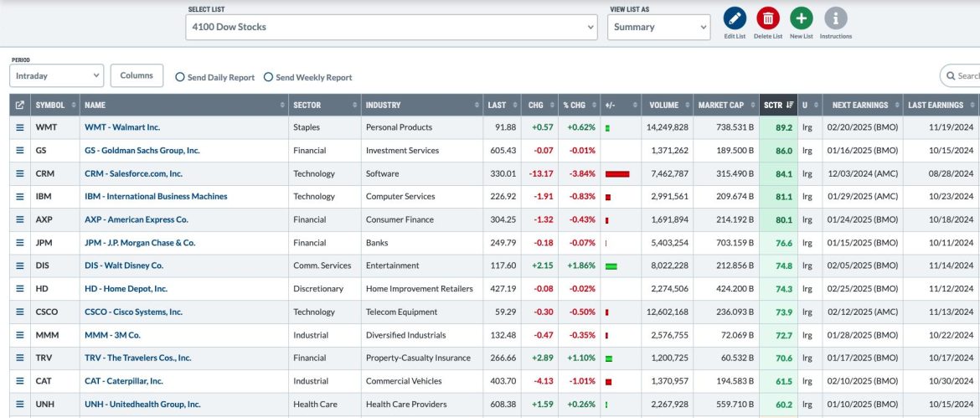980x418 pixels.
Task: Enable the Send Weekly Report option
Action: [268, 77]
